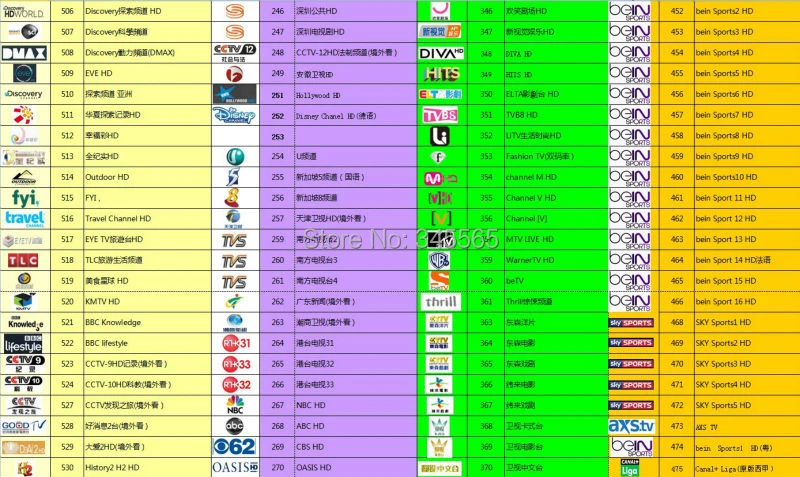Select the "ABC HD" cell
The height and width of the screenshot is (477, 800).
(356, 426)
